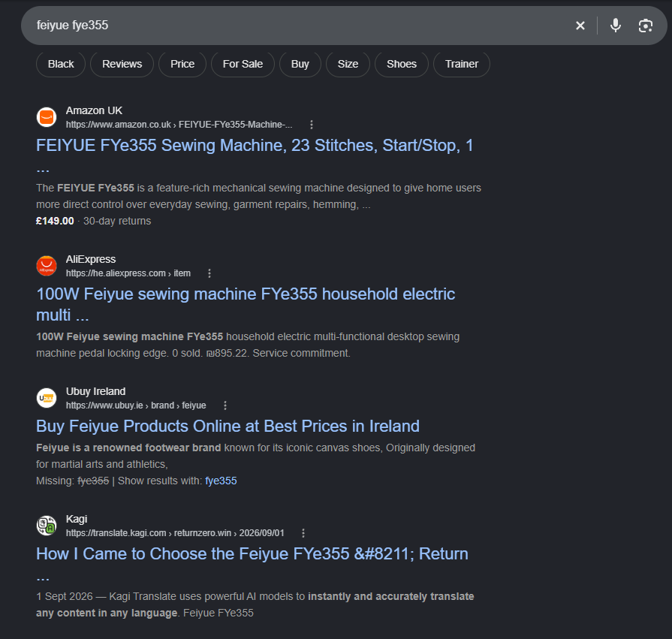Start voice search with the microphone icon
The width and height of the screenshot is (672, 639).
(616, 26)
